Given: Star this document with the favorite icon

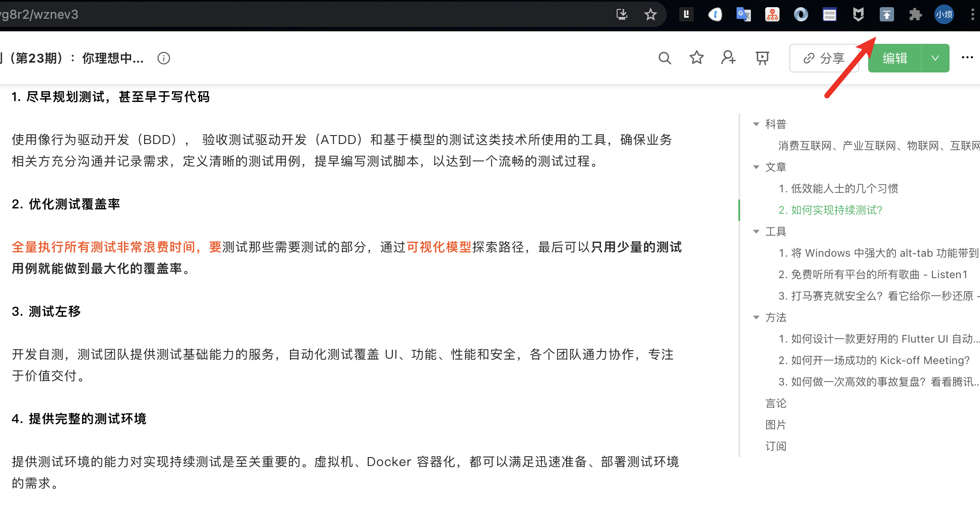Looking at the screenshot, I should point(696,58).
